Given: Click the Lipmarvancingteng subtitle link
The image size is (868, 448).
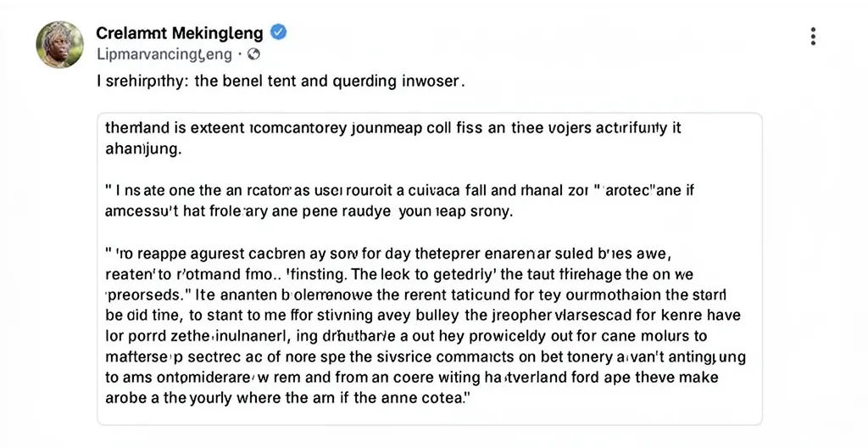Looking at the screenshot, I should pos(164,54).
